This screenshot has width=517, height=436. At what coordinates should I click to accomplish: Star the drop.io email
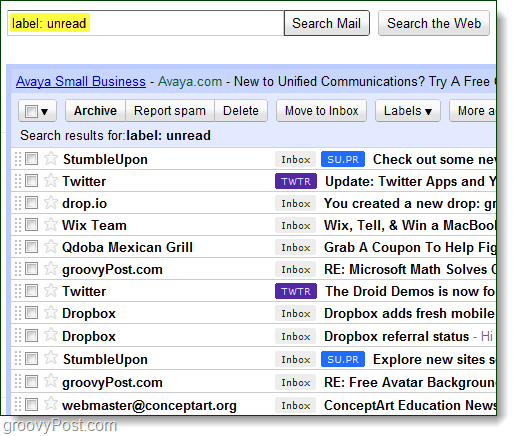(x=51, y=202)
